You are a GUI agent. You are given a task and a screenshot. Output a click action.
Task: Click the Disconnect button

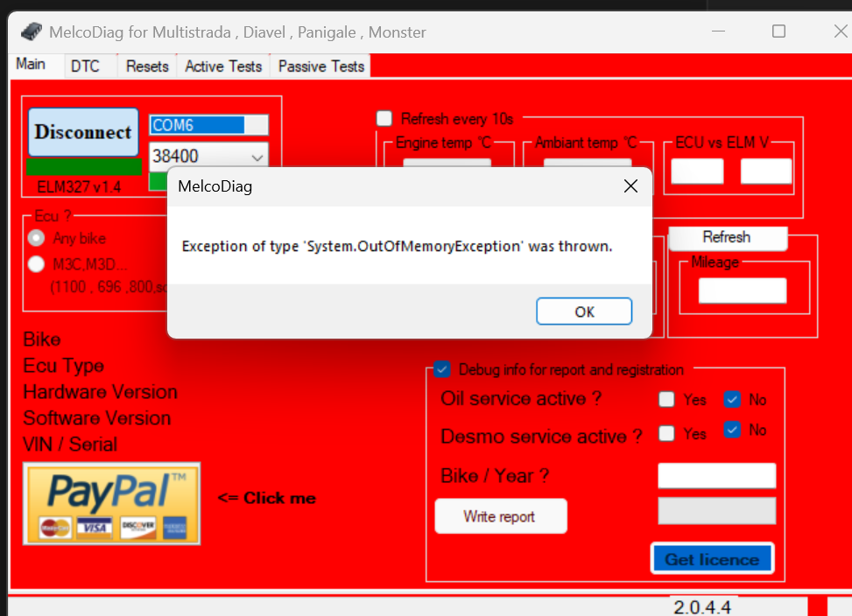coord(83,132)
